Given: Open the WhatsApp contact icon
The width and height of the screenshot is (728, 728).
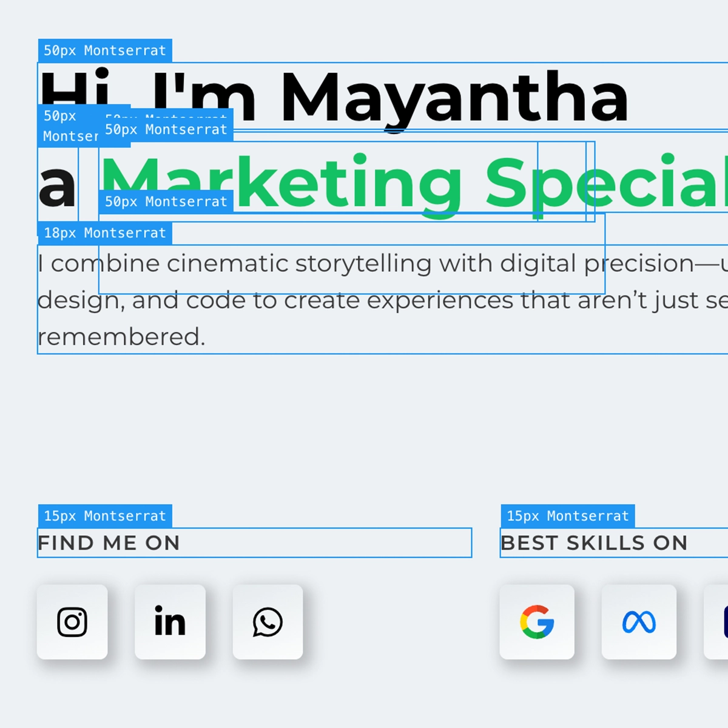Looking at the screenshot, I should 268,622.
